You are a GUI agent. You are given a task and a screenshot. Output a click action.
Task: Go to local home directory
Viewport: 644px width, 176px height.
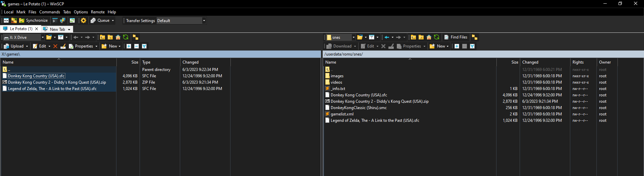click(118, 37)
